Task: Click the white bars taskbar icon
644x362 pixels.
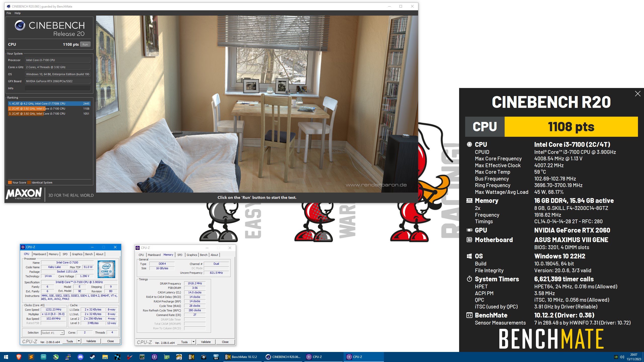Action: [x=216, y=357]
